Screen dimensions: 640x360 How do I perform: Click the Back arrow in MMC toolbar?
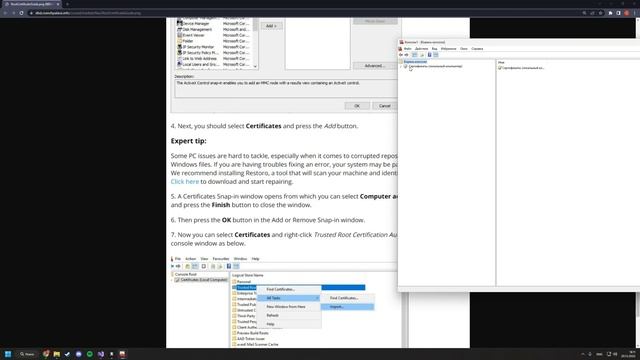tap(401, 55)
